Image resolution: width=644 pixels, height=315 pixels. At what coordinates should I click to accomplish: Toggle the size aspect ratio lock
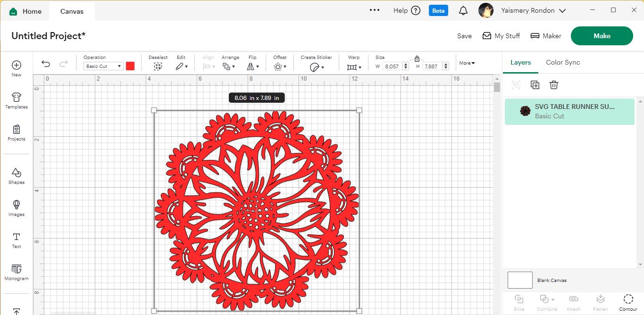(417, 59)
